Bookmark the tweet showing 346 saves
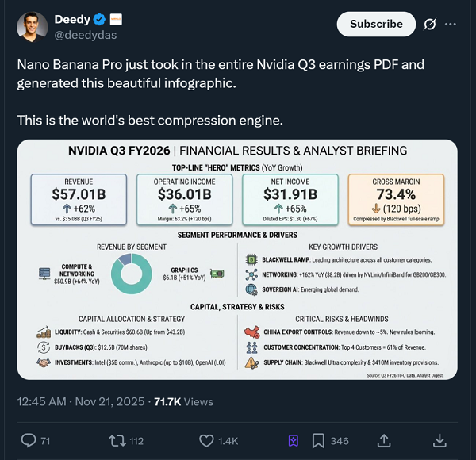Screen dimensions: 476x460 tap(317, 439)
